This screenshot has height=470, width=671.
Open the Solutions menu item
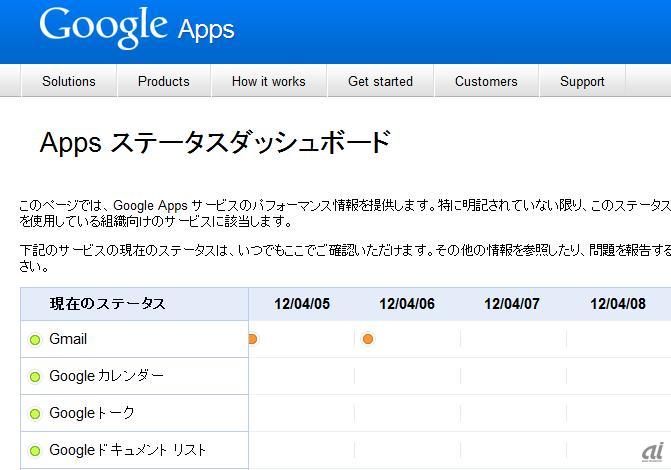pyautogui.click(x=69, y=81)
